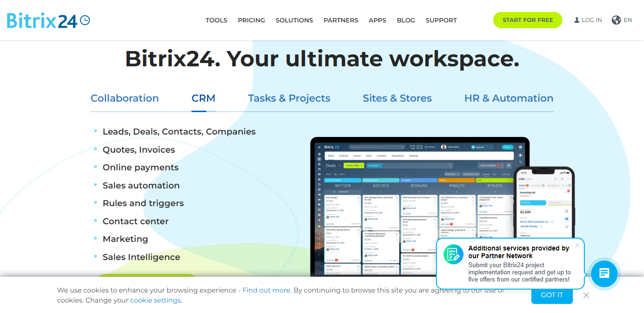Click 'Rules and triggers' list item

point(143,203)
